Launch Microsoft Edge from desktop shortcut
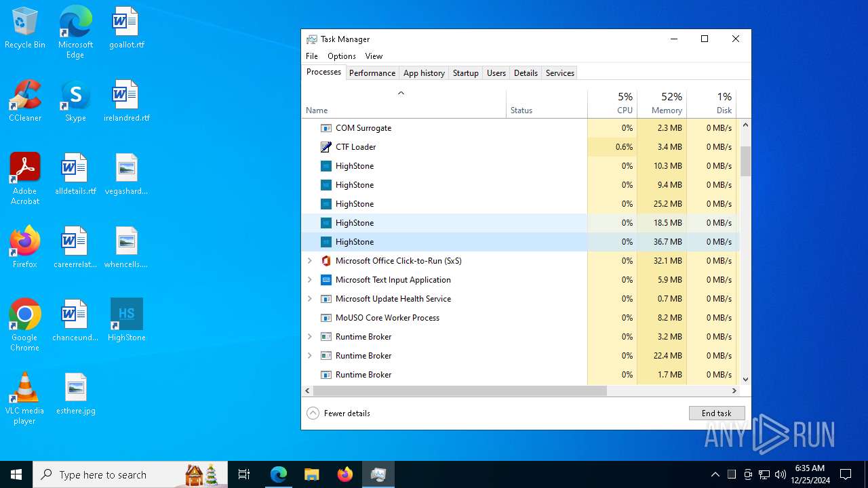 (75, 33)
